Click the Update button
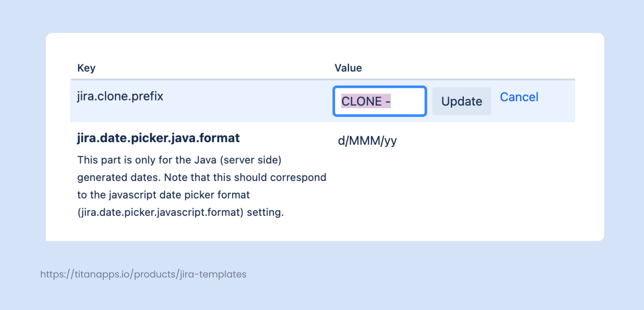 (462, 101)
